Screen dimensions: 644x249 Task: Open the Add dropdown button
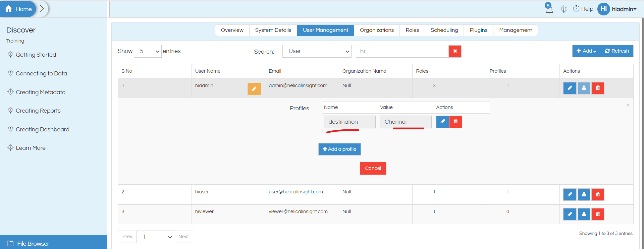click(x=586, y=51)
